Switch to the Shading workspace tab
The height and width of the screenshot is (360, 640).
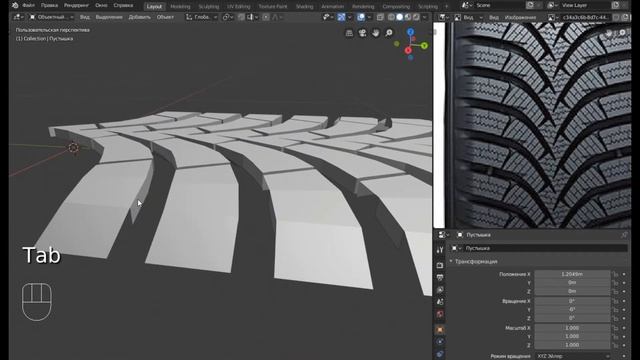(x=304, y=7)
